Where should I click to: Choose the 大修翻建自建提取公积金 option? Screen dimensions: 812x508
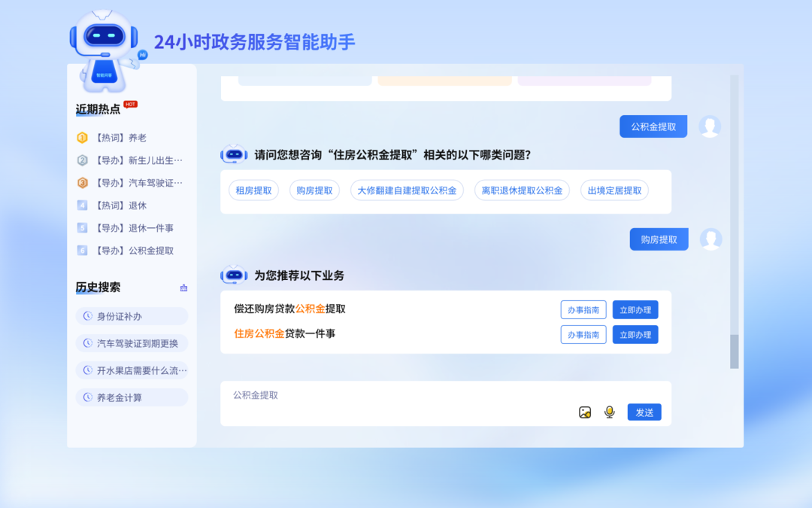(x=407, y=190)
